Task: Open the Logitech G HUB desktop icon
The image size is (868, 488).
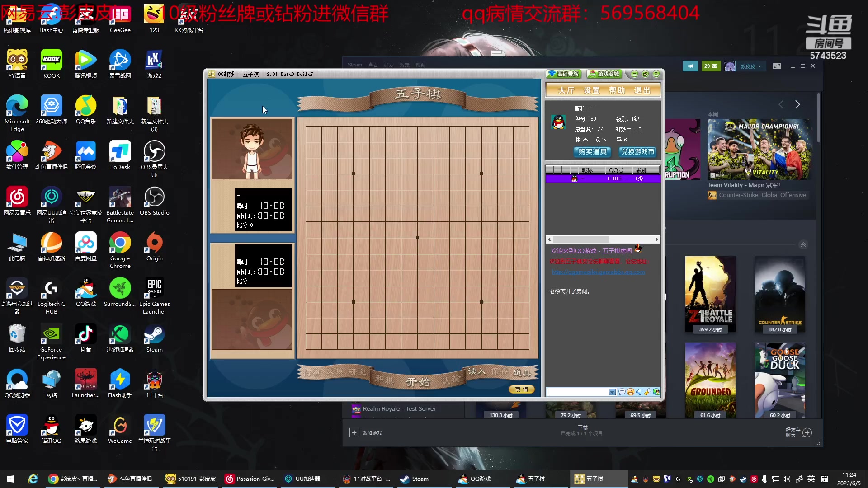Action: click(52, 296)
